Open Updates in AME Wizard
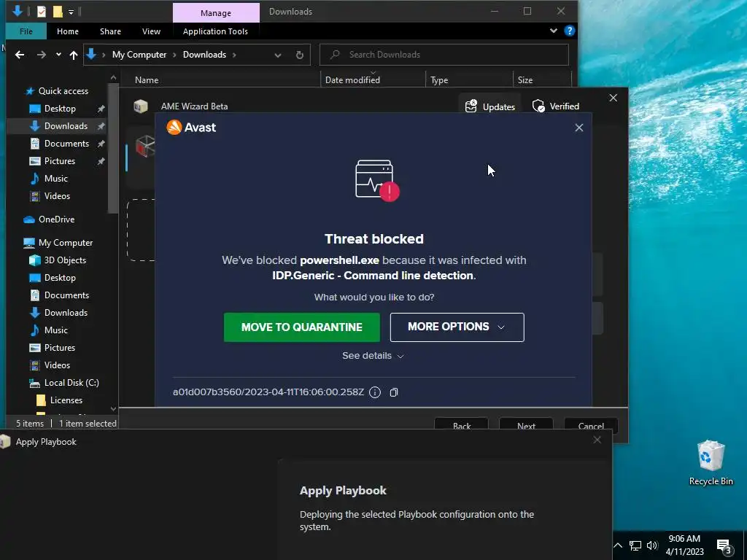Image resolution: width=747 pixels, height=560 pixels. [490, 106]
